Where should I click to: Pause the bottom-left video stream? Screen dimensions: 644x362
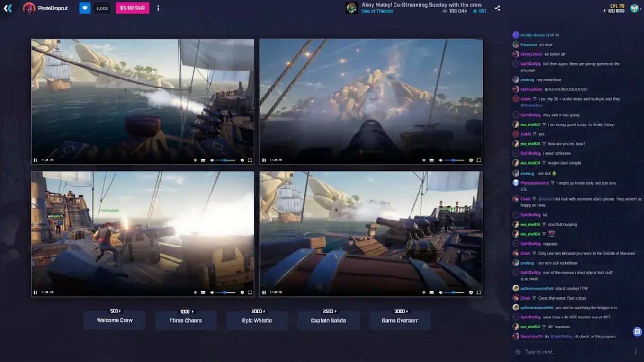click(36, 292)
